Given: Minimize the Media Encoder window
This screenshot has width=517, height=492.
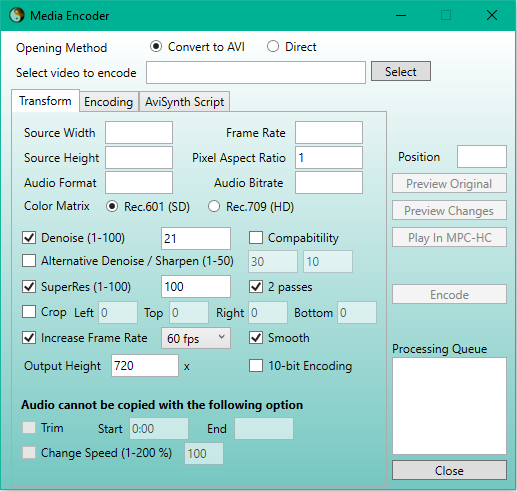Looking at the screenshot, I should (401, 15).
